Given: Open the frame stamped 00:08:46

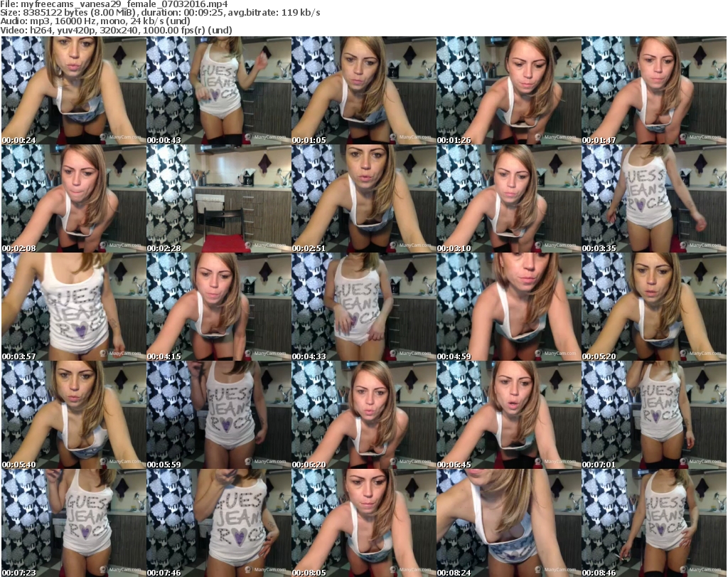Looking at the screenshot, I should pos(654,523).
